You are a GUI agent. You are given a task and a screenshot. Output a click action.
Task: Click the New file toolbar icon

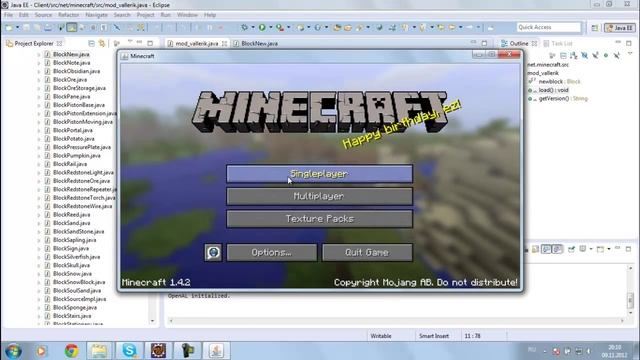point(9,27)
